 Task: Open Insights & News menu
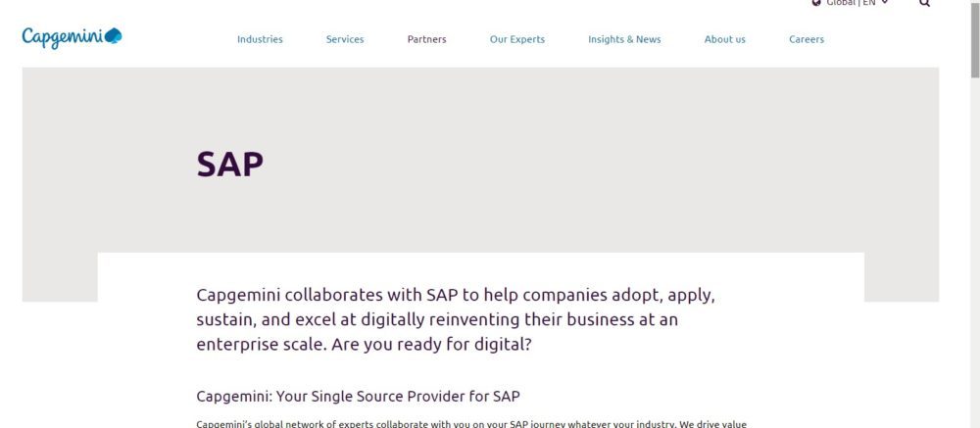624,39
